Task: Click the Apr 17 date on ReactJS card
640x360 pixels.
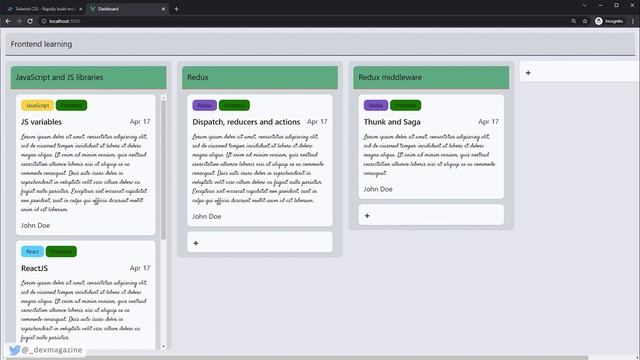Action: point(140,268)
